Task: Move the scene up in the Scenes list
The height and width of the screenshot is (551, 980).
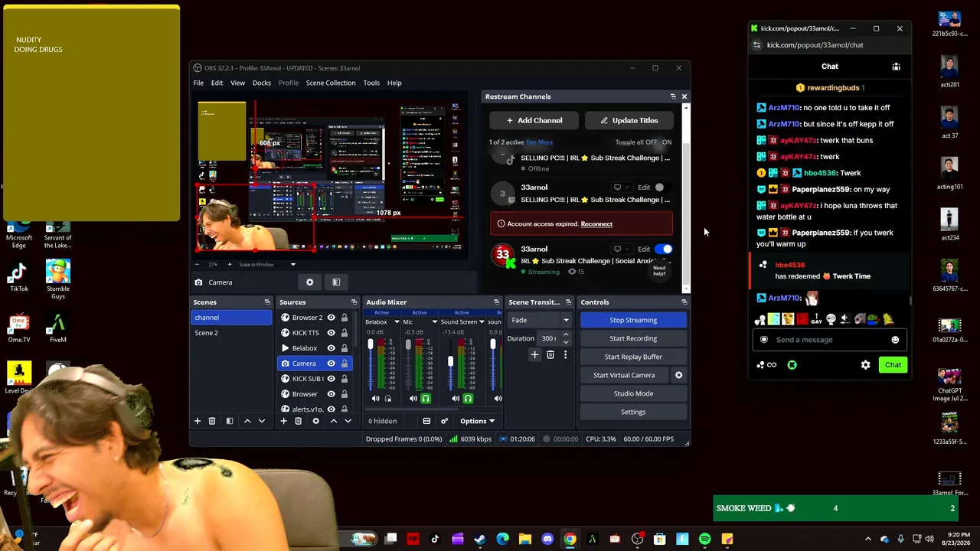Action: [x=247, y=421]
